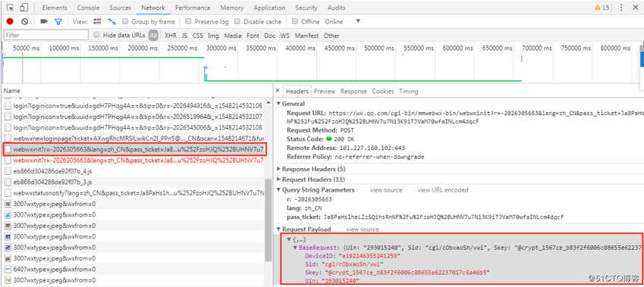Stop recording network log red button
The width and height of the screenshot is (644, 287).
pos(10,21)
